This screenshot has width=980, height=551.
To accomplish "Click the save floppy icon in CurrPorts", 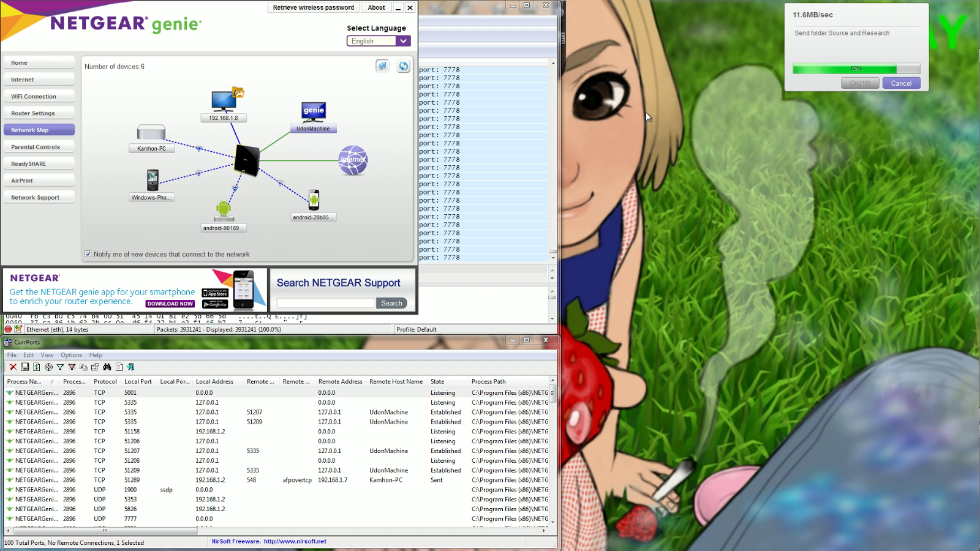I will click(24, 367).
